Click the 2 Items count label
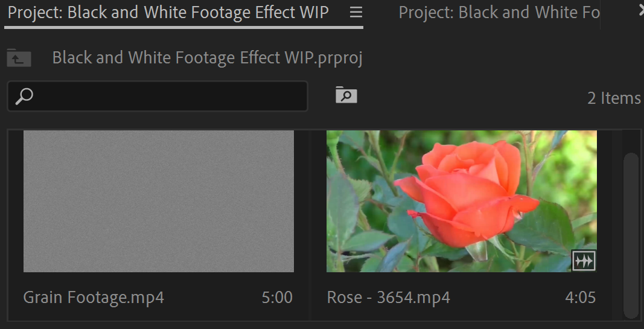Viewport: 644px width, 329px height. tap(614, 98)
